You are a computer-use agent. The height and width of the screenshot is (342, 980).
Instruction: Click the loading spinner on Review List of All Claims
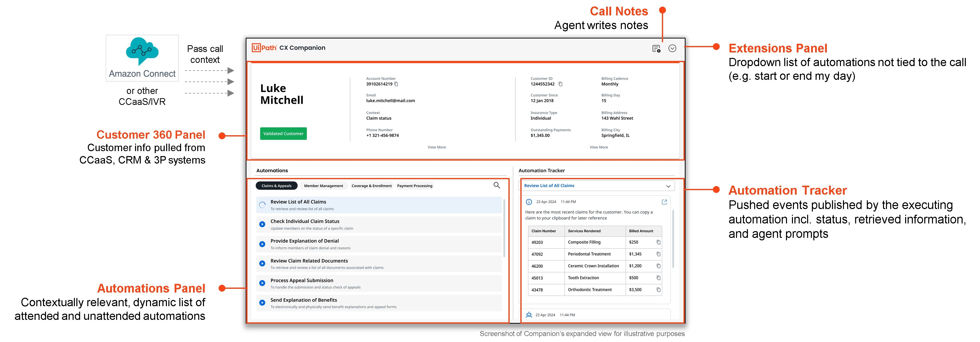[x=262, y=205]
